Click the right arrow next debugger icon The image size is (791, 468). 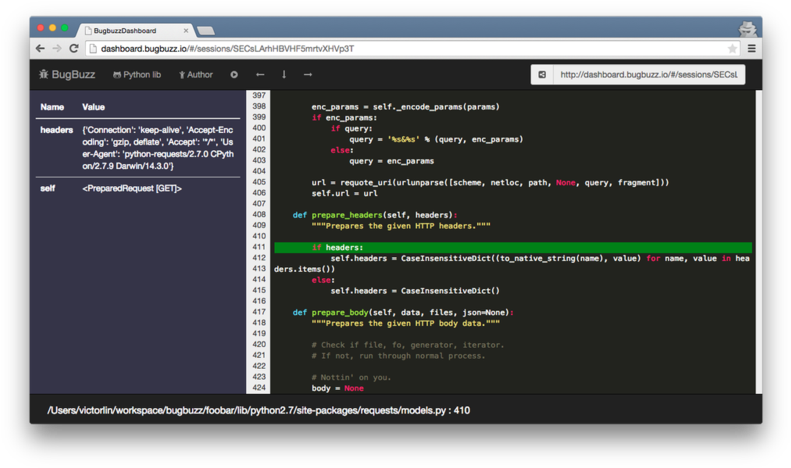308,75
